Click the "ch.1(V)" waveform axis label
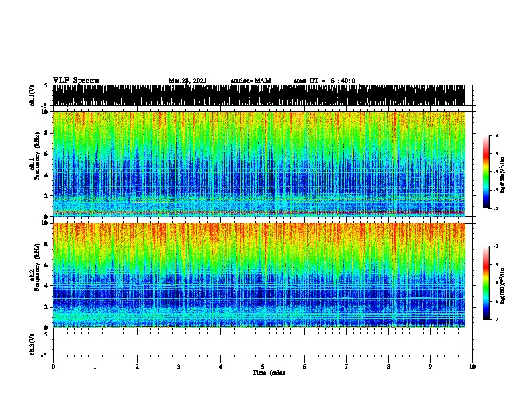The height and width of the screenshot is (411, 532). coord(32,95)
